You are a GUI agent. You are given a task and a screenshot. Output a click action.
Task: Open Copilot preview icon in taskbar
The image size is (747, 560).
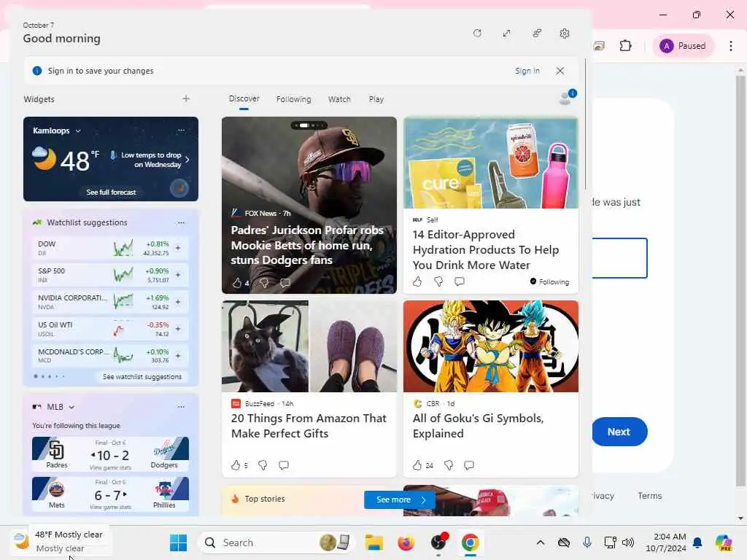pyautogui.click(x=724, y=542)
